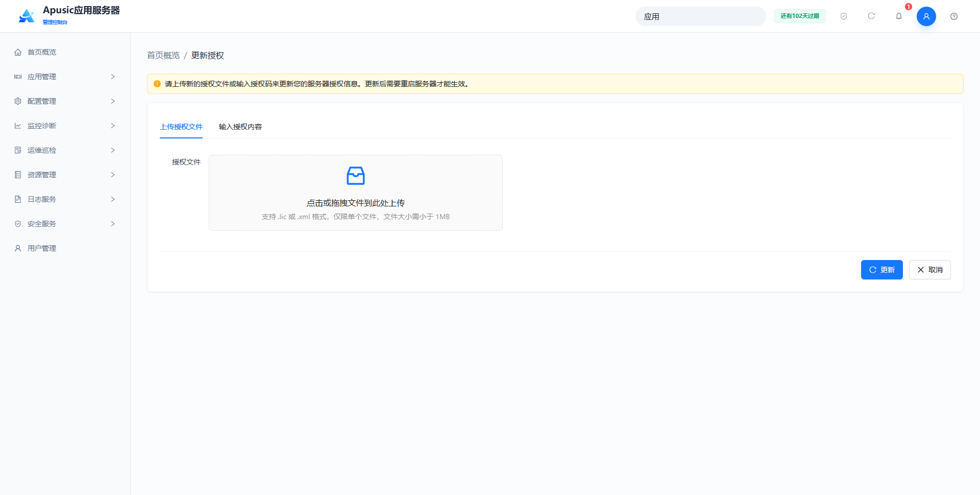The image size is (980, 495).
Task: Click the 取消 button
Action: coord(929,270)
